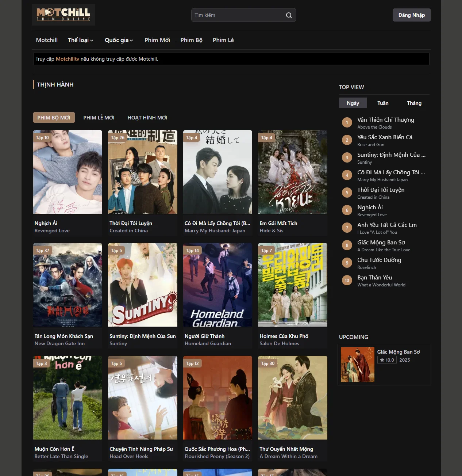Open the Phim Bộ menu item
The image size is (462, 476).
pyautogui.click(x=191, y=40)
